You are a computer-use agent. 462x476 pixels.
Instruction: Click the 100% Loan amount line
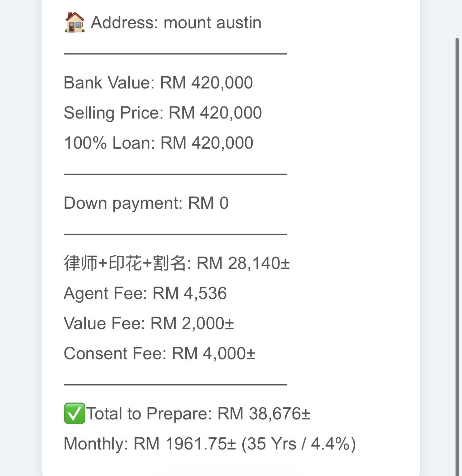[158, 143]
